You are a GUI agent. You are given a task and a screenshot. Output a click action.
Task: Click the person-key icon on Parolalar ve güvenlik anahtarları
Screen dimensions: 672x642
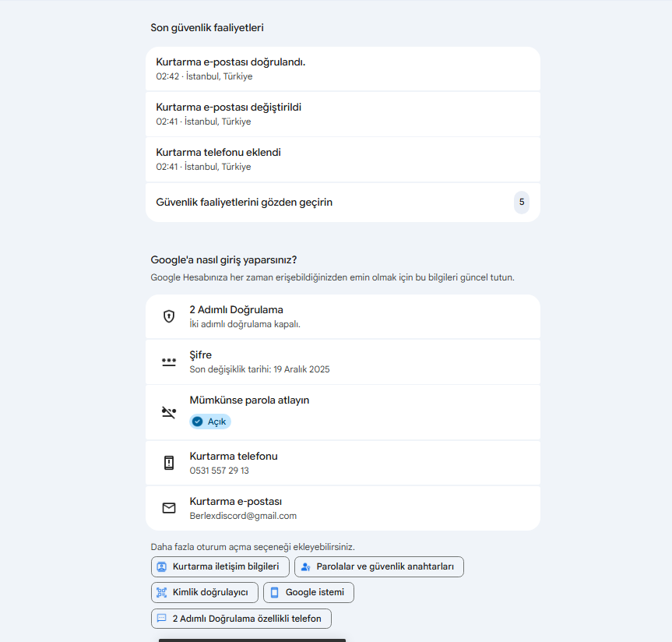coord(305,567)
